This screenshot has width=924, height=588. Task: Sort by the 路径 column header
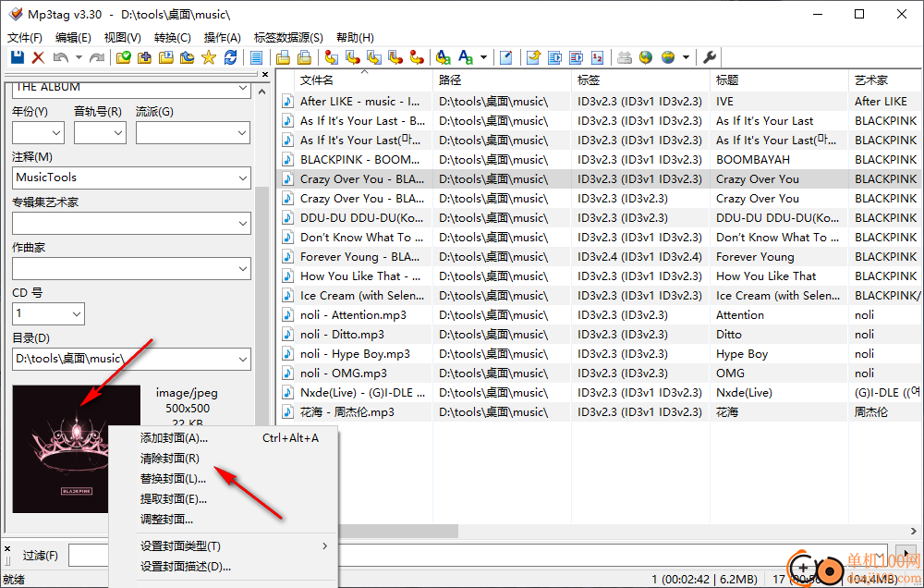(502, 80)
